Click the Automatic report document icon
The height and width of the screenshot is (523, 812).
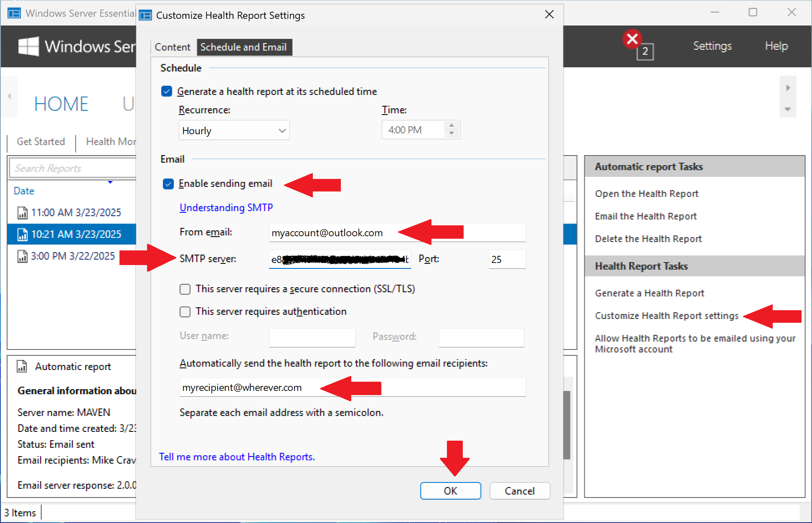[22, 367]
